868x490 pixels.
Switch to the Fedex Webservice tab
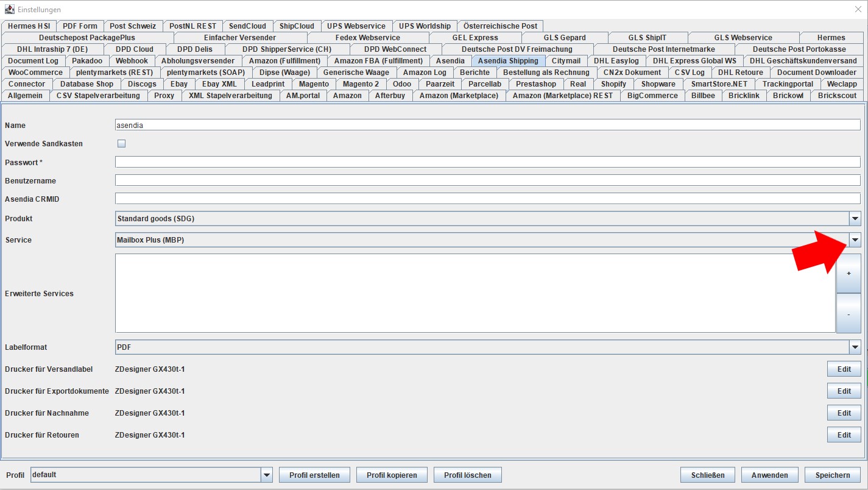(367, 38)
